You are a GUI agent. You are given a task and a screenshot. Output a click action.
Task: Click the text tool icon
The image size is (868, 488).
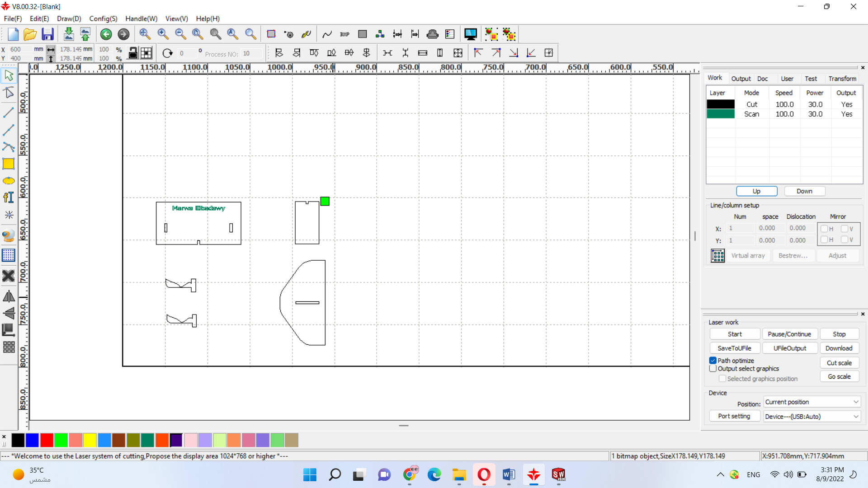point(9,197)
